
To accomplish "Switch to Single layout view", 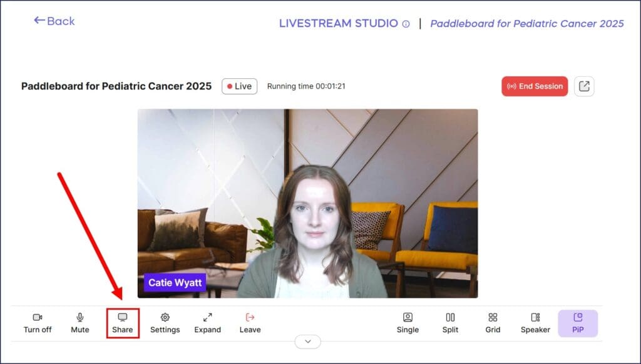I will click(408, 323).
